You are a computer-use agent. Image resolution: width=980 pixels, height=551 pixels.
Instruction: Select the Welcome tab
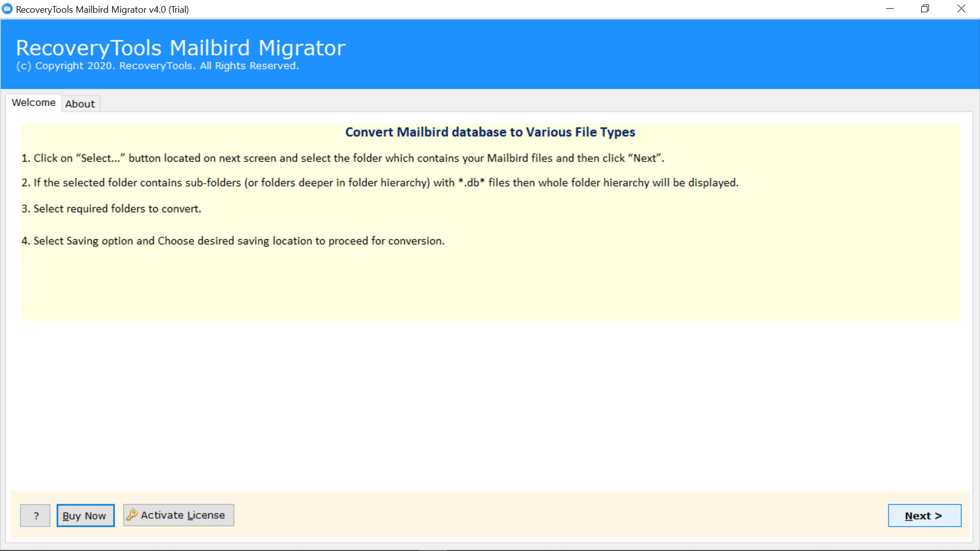coord(34,103)
